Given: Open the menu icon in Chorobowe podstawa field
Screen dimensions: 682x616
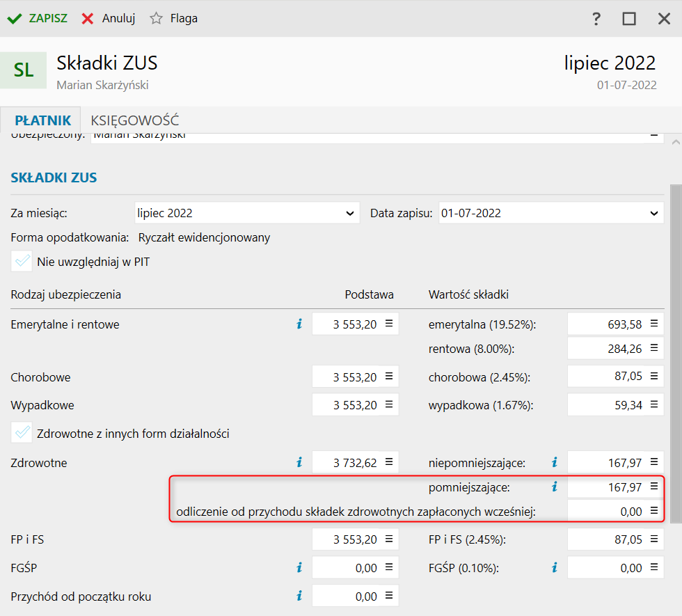Looking at the screenshot, I should 389,377.
